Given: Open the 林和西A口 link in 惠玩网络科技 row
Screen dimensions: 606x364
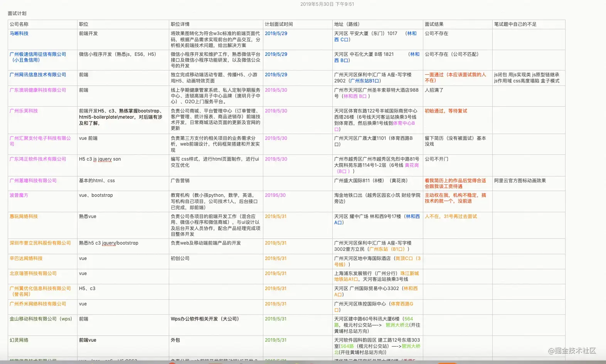Looking at the screenshot, I should [377, 220].
